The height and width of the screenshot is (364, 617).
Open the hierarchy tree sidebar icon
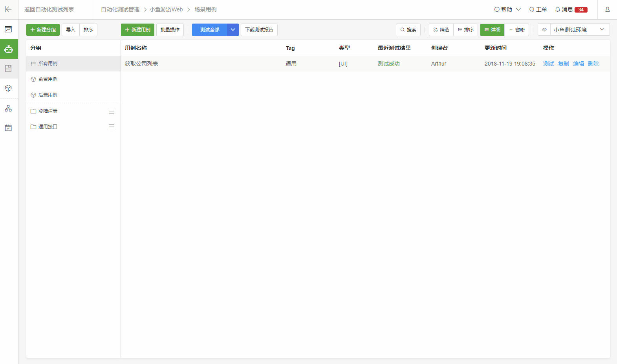point(8,108)
